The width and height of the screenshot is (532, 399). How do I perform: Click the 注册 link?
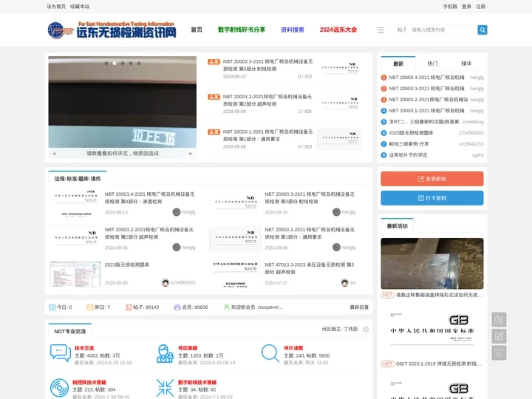[480, 7]
